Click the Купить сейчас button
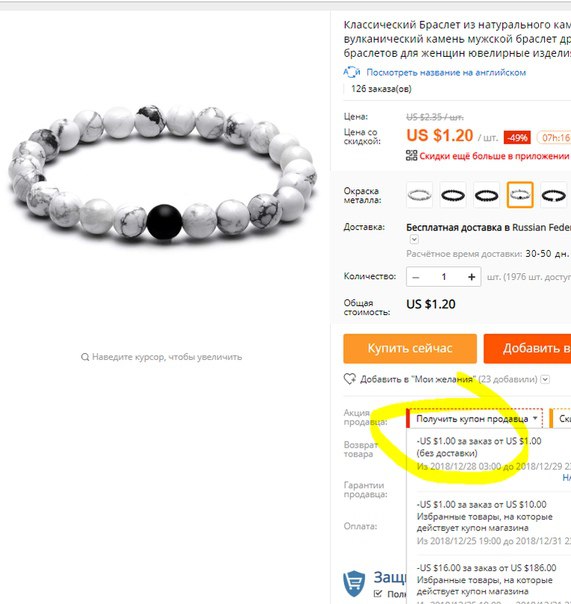The image size is (571, 604). [410, 348]
